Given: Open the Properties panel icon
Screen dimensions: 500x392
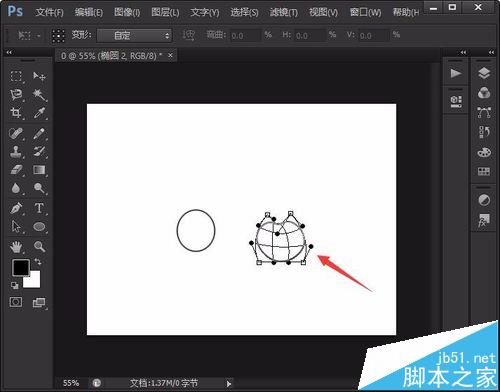Looking at the screenshot, I should coord(456,101).
